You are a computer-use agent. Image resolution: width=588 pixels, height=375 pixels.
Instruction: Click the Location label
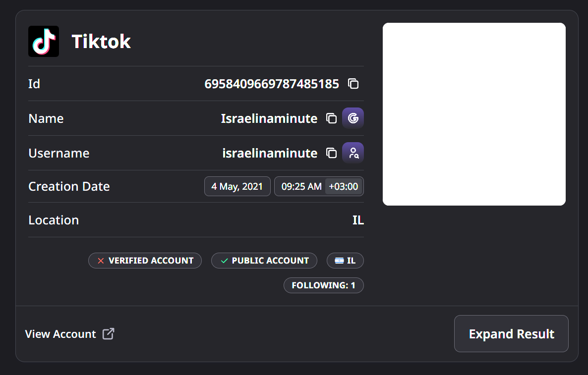pos(54,220)
